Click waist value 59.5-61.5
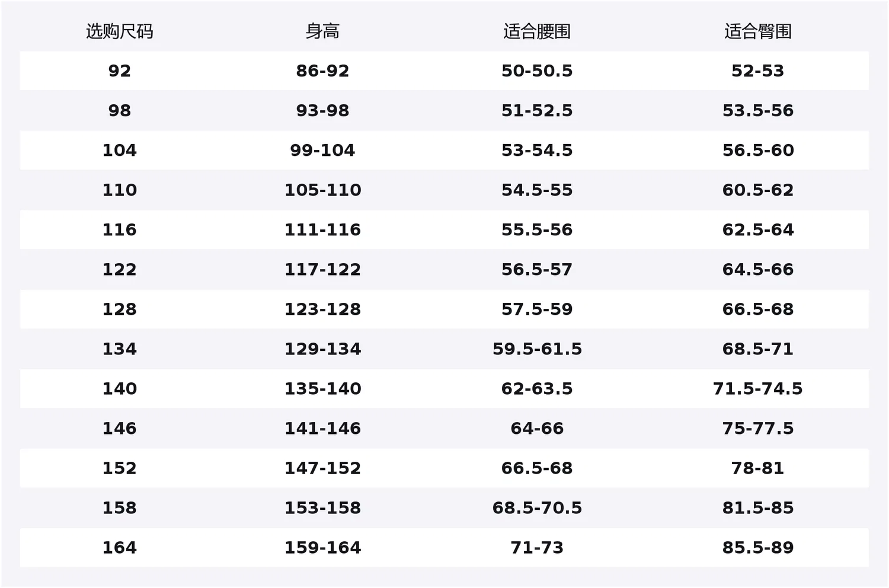The image size is (889, 588). tap(537, 349)
